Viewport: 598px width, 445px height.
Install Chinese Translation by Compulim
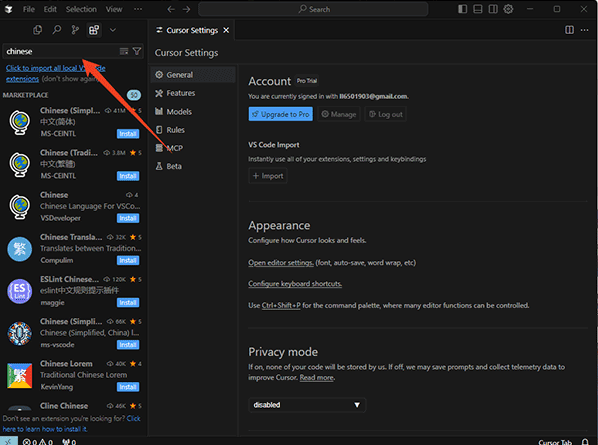coord(128,260)
